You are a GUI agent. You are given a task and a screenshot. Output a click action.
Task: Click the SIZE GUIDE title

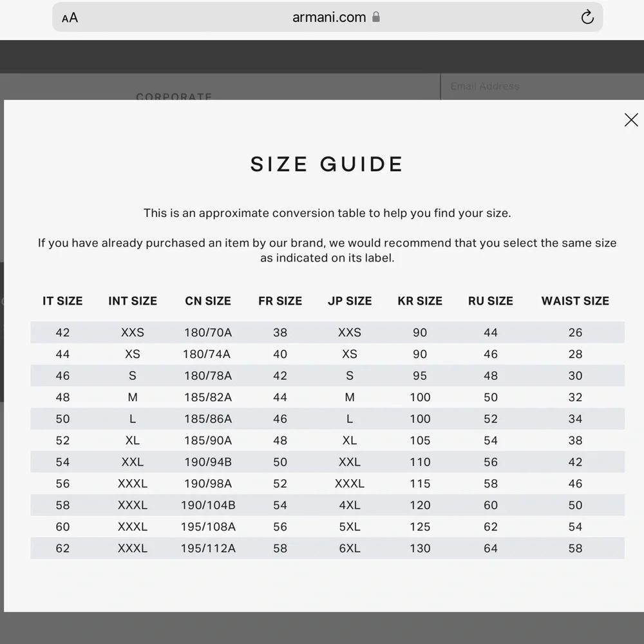tap(327, 164)
